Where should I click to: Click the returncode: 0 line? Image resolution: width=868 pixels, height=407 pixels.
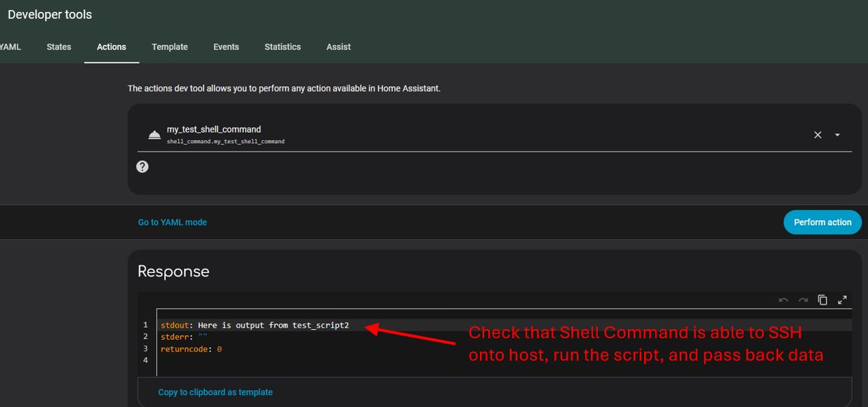point(191,349)
